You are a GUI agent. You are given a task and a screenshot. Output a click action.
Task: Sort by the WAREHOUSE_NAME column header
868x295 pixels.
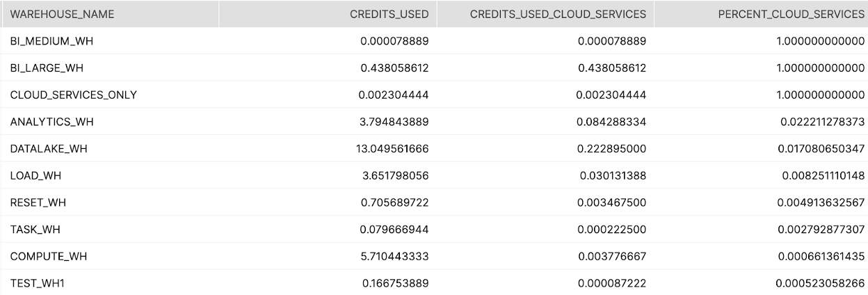click(62, 14)
